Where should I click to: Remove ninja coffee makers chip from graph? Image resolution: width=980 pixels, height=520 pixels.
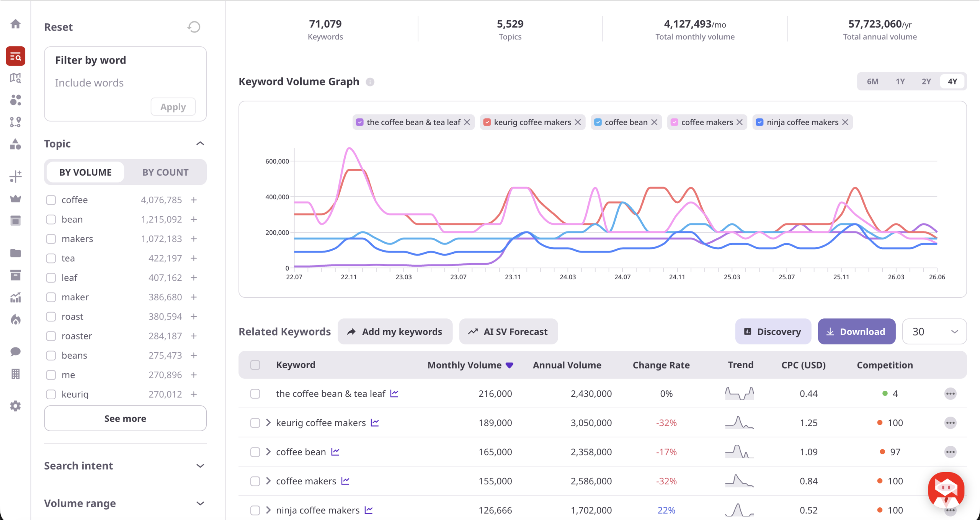click(845, 122)
